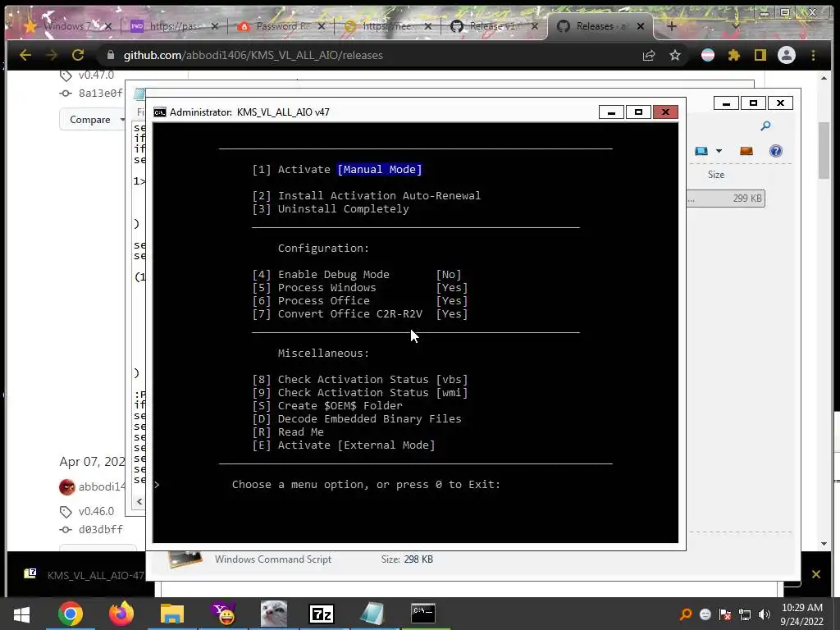Open the share page icon in address bar
Viewport: 840px width, 630px height.
[649, 55]
